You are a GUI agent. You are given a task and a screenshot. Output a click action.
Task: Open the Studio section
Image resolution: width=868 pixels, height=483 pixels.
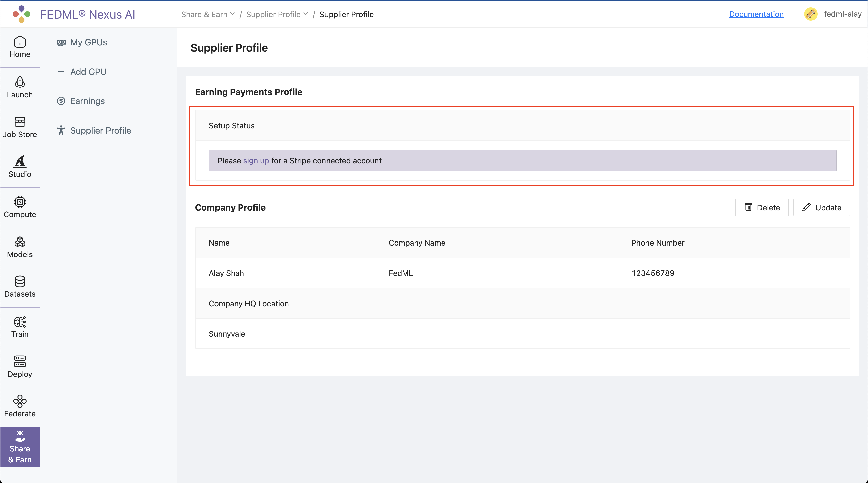[x=20, y=167]
